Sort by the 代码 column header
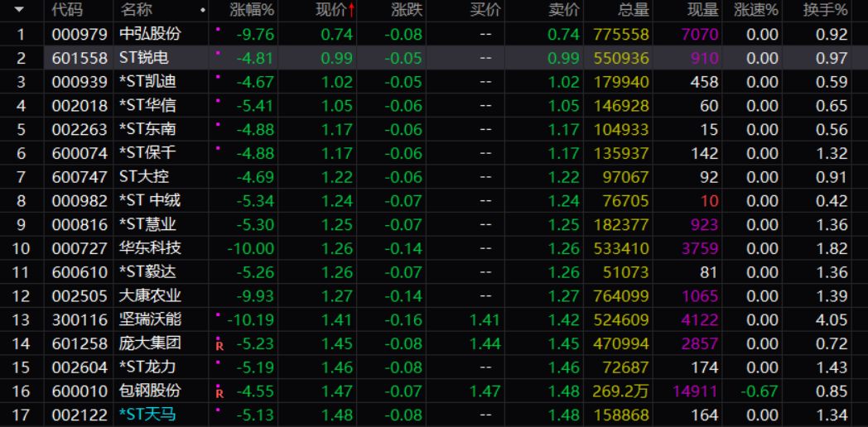This screenshot has width=868, height=427. point(67,9)
